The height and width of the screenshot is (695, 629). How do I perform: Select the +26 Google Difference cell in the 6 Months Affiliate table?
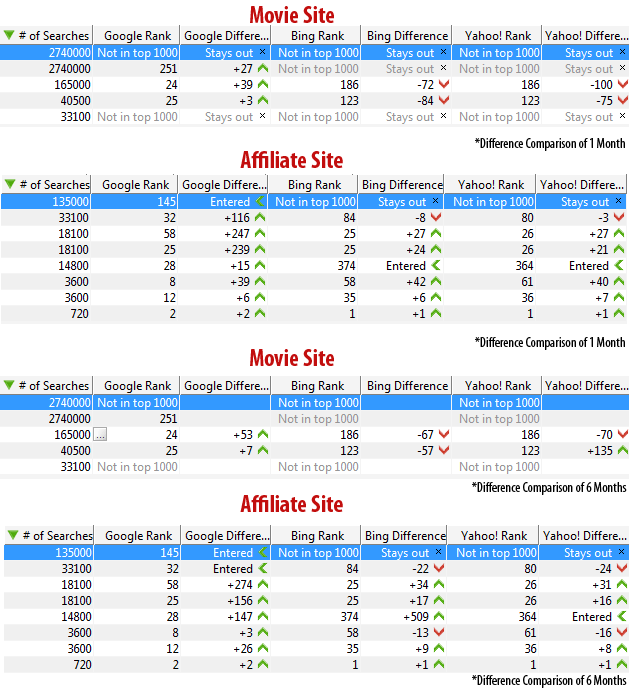coord(226,648)
